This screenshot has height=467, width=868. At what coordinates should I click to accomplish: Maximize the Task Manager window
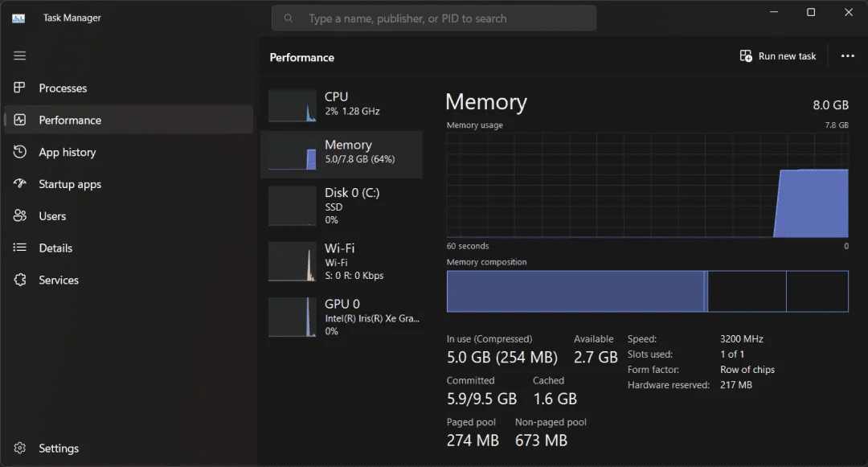(x=811, y=12)
